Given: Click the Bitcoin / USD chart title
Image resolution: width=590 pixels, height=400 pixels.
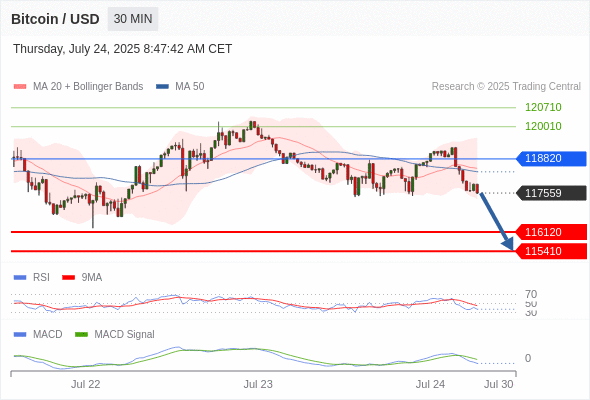Looking at the screenshot, I should (55, 19).
